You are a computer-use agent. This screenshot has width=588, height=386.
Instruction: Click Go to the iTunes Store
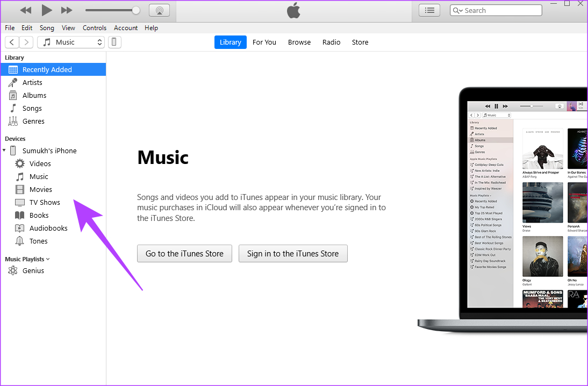pyautogui.click(x=184, y=253)
